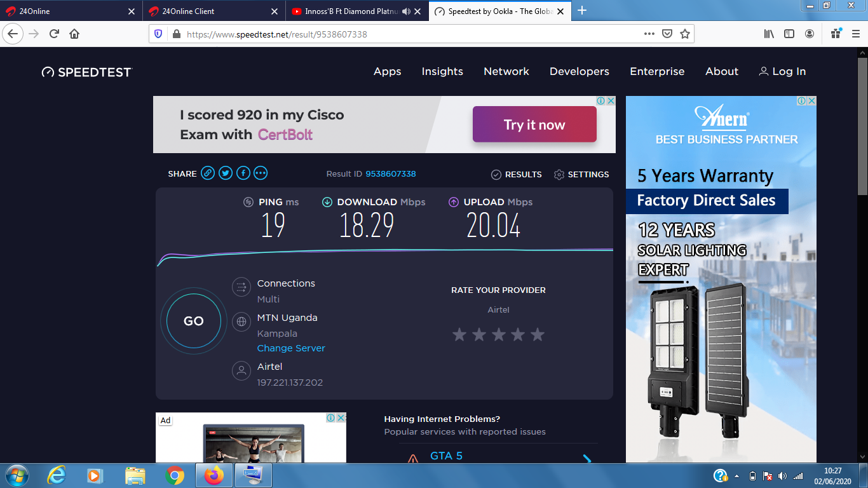Mute the Innoss'B YouTube tab audio
Image resolution: width=868 pixels, height=488 pixels.
click(406, 11)
